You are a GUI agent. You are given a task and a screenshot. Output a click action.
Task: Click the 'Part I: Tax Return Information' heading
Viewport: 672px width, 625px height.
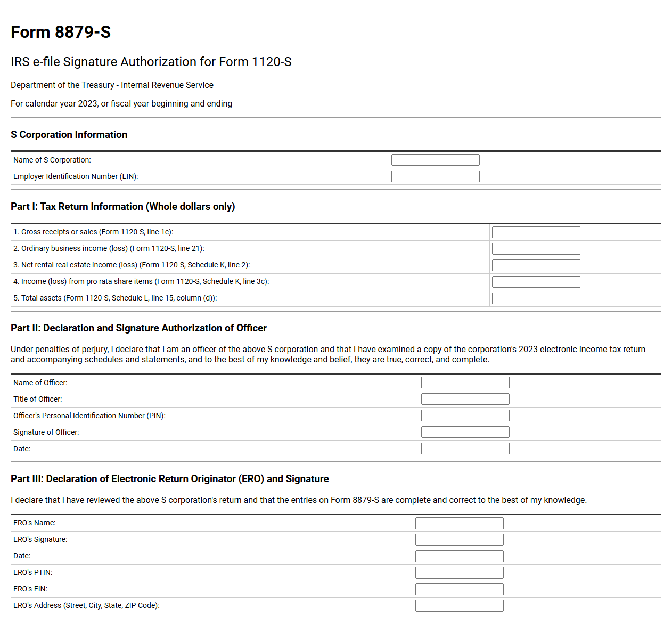tap(123, 207)
